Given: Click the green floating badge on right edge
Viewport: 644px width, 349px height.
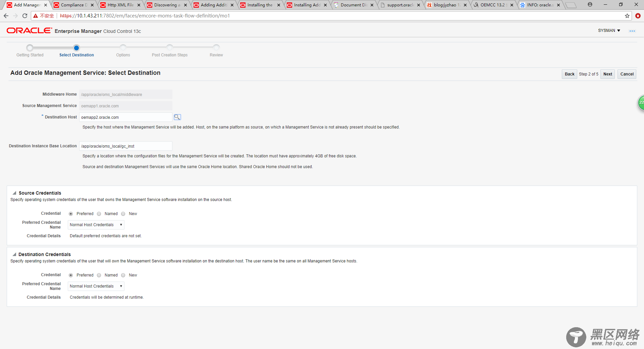Looking at the screenshot, I should (641, 103).
